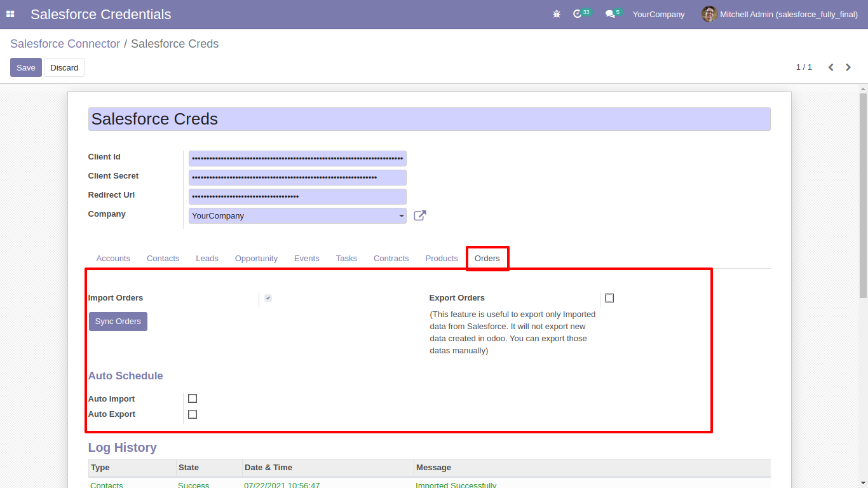
Task: Click the Auto Import label
Action: (112, 399)
